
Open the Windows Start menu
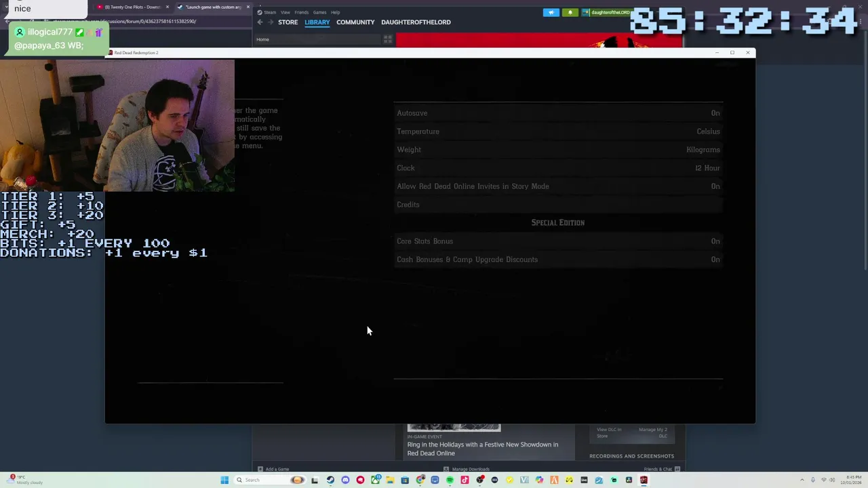224,480
